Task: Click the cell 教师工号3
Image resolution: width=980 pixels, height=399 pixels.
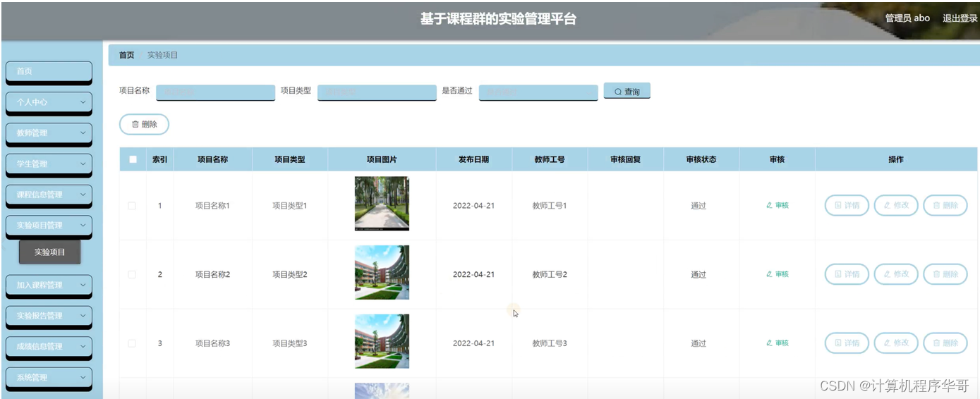Action: coord(550,343)
